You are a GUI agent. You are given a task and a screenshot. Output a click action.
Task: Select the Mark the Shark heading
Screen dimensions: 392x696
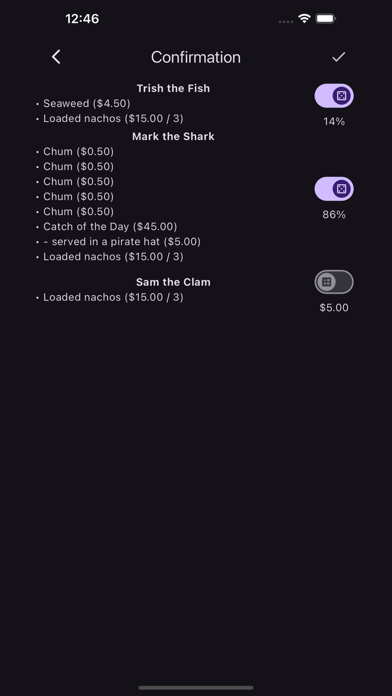click(x=173, y=136)
